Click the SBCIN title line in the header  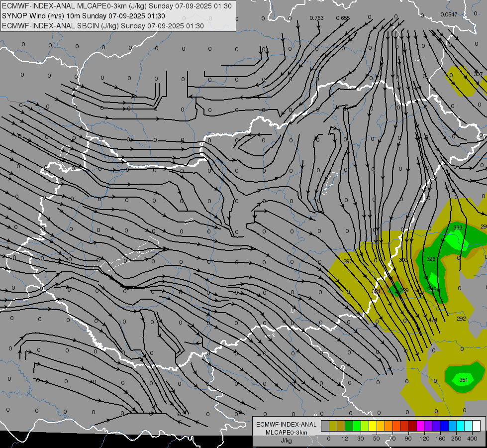coord(103,26)
